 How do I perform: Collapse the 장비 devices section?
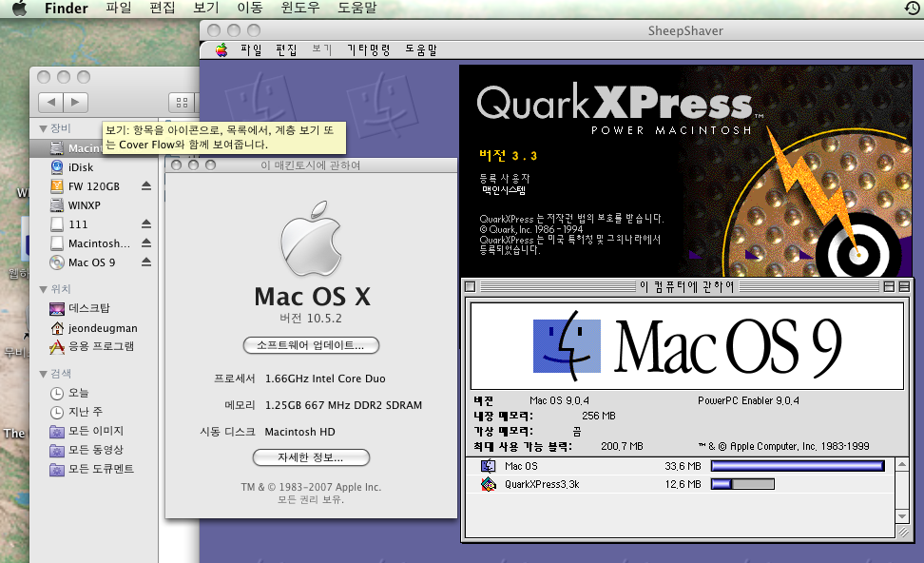pos(43,128)
